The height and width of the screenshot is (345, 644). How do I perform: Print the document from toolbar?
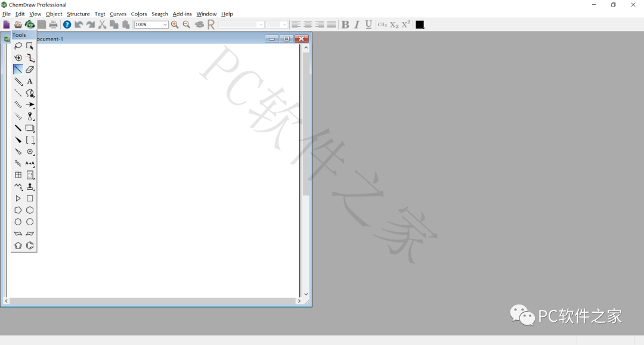pos(54,24)
